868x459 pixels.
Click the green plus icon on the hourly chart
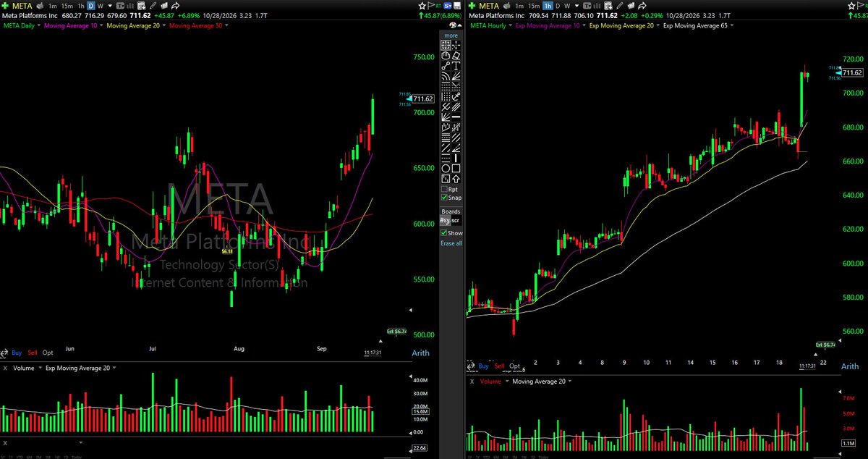(x=472, y=6)
